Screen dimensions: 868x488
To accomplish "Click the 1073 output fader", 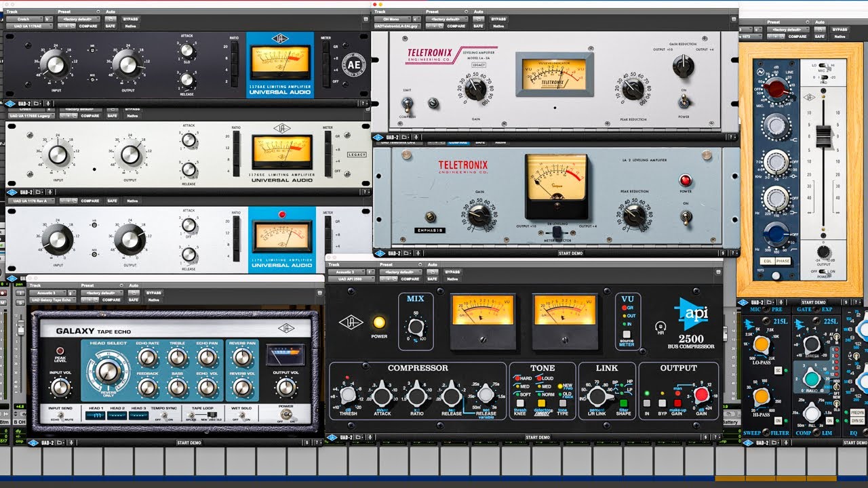I will (823, 136).
